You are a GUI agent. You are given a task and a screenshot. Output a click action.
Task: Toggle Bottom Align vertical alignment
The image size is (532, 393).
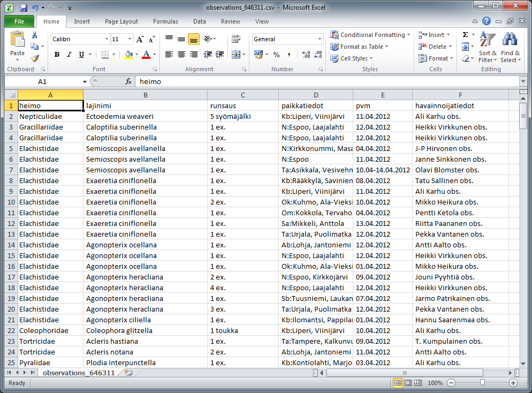pos(194,40)
